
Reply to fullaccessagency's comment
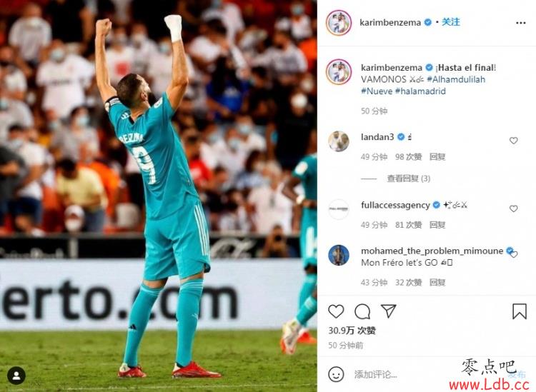437,225
